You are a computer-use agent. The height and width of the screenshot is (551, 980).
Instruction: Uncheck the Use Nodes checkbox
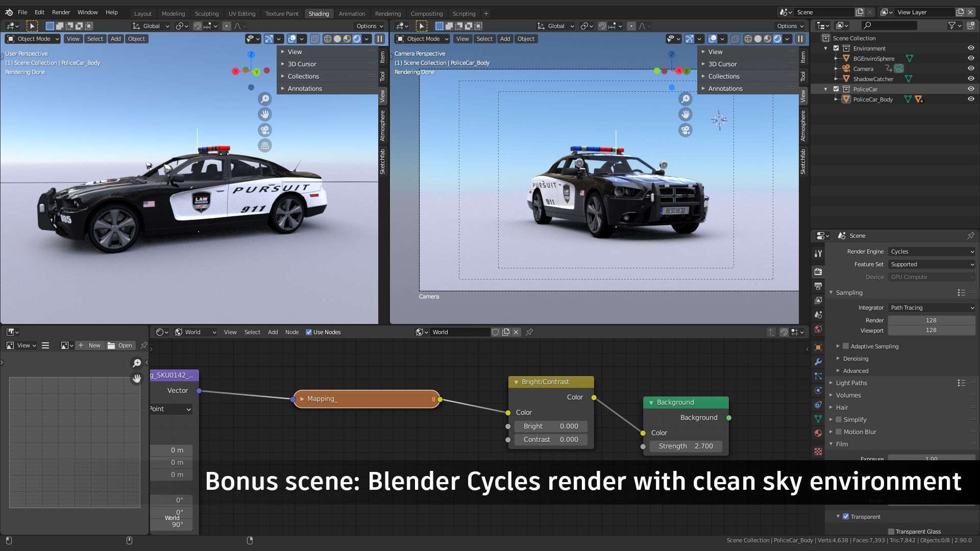(x=309, y=332)
